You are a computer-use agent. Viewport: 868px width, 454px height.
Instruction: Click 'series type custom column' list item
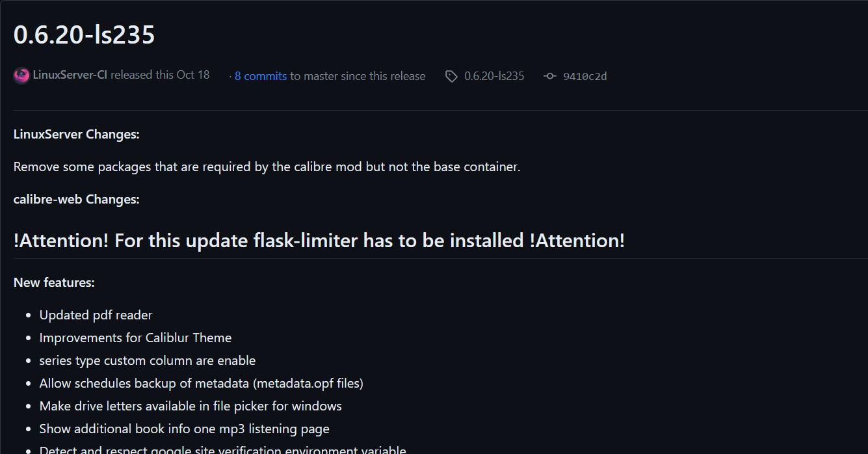147,360
